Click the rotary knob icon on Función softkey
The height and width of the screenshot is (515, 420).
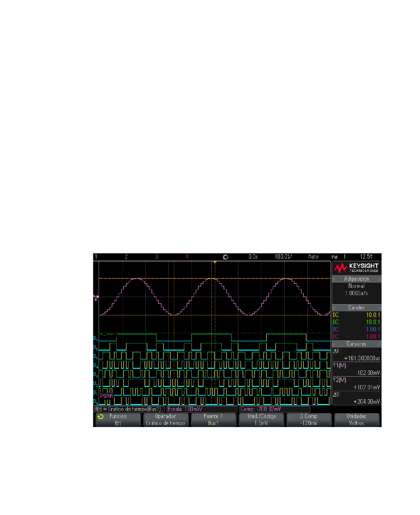100,416
